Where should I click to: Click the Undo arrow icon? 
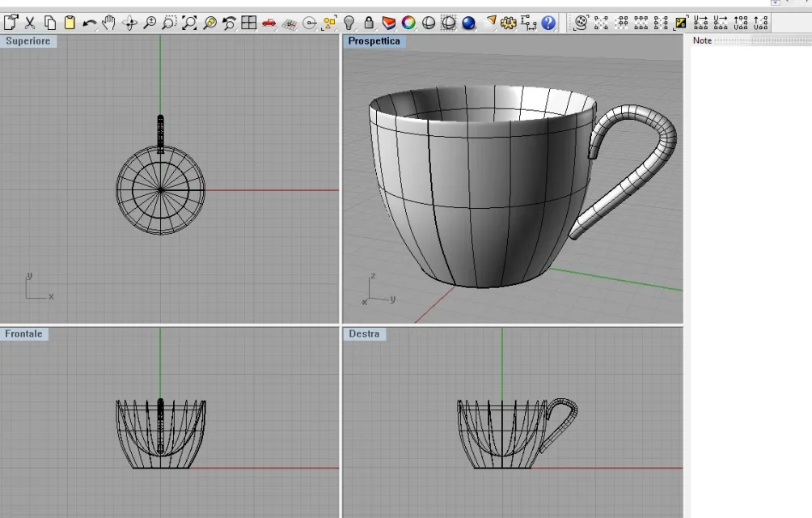(89, 23)
